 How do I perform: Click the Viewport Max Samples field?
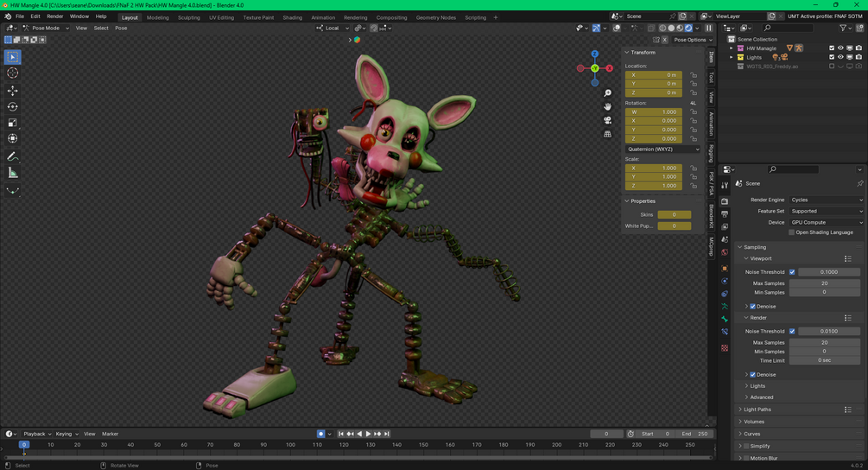(x=824, y=283)
